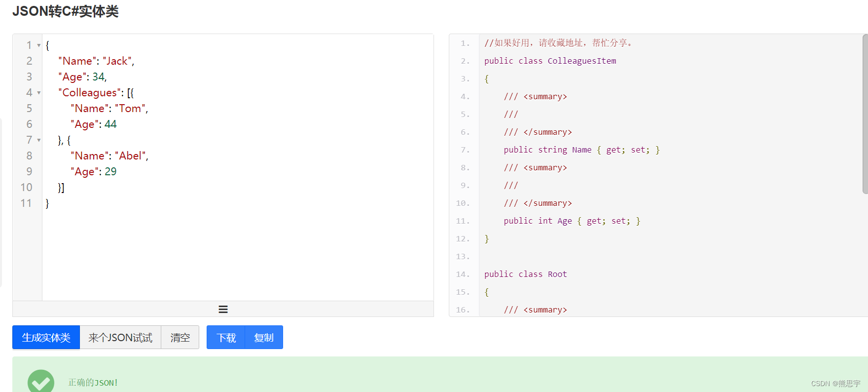Screen dimensions: 868x392
Task: Collapse the root object at line 1
Action: pos(39,45)
